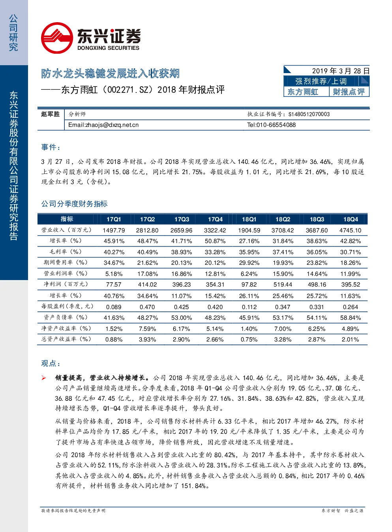Click the 指标 table header cell

pyautogui.click(x=67, y=219)
